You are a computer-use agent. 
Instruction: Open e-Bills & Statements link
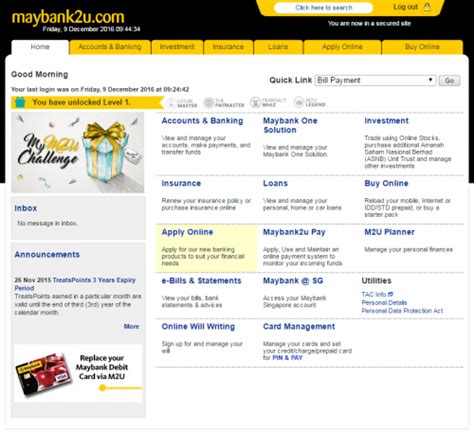201,281
